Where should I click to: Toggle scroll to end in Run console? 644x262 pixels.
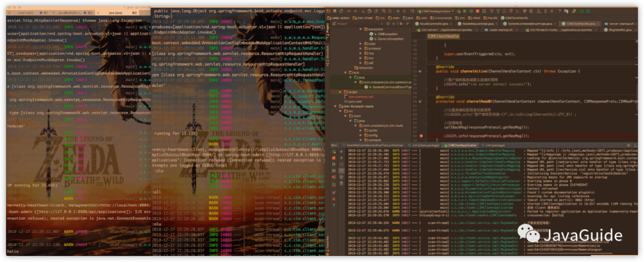[x=341, y=170]
